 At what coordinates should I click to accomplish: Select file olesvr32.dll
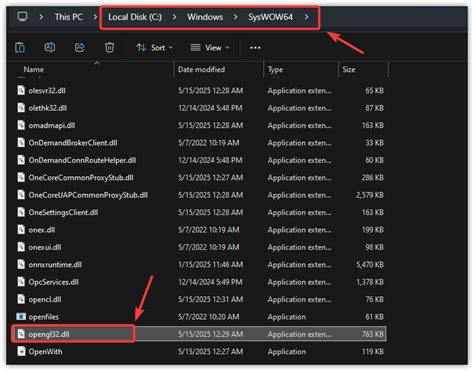[47, 91]
